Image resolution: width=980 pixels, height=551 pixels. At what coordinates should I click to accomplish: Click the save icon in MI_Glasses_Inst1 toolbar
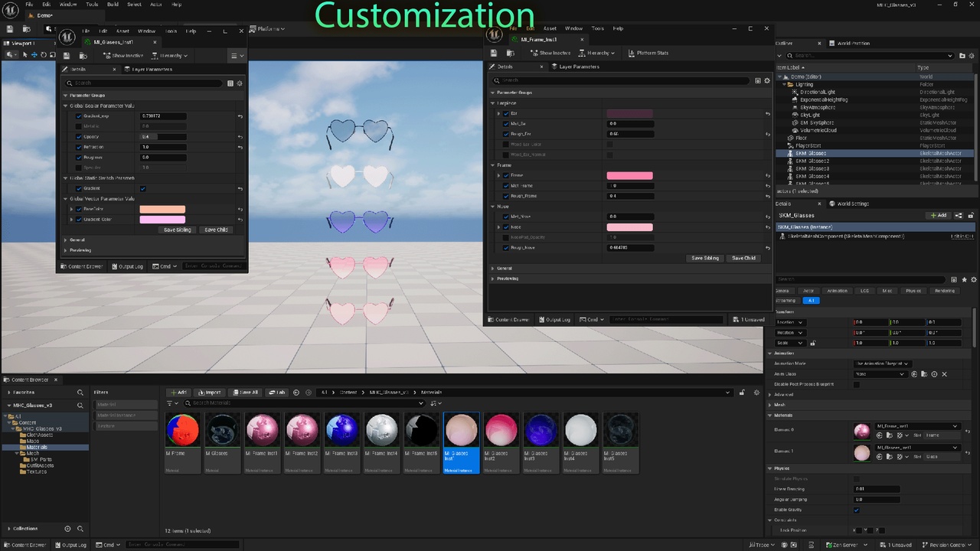coord(67,56)
